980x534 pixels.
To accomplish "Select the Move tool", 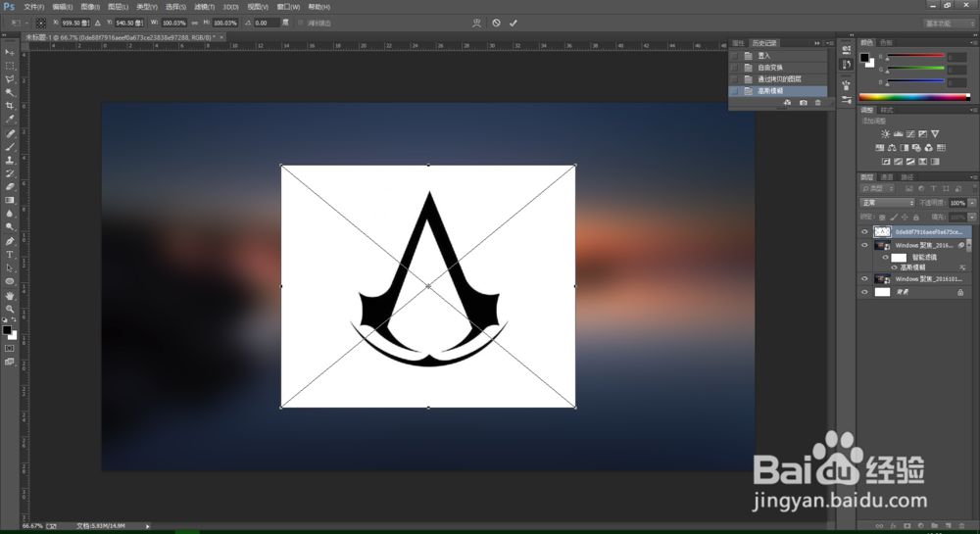I will [10, 53].
